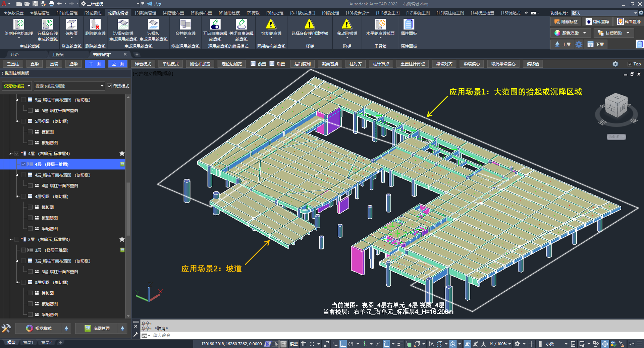
Task: Click the 移动阶梯线 warning icon
Action: (347, 25)
